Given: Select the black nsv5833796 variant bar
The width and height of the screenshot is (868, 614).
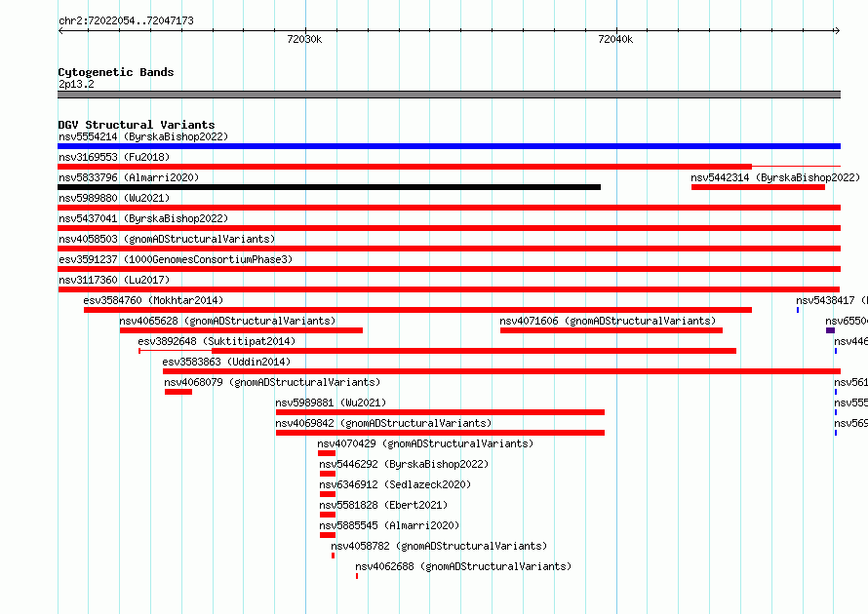Looking at the screenshot, I should 329,187.
